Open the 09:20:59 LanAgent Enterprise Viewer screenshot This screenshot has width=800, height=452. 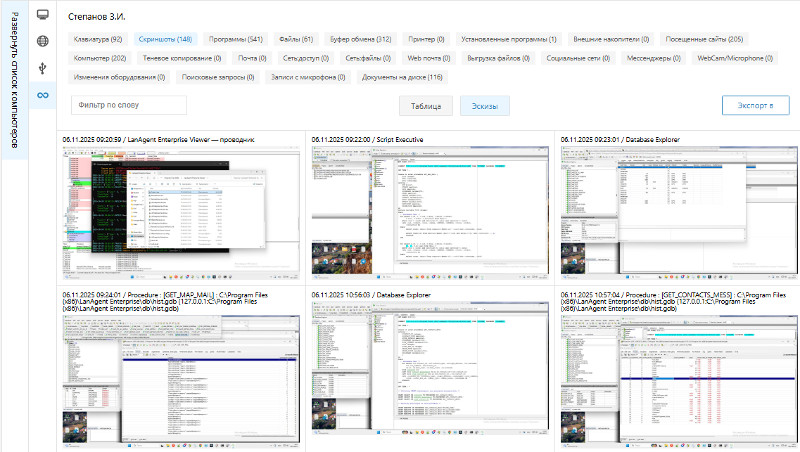(181, 210)
